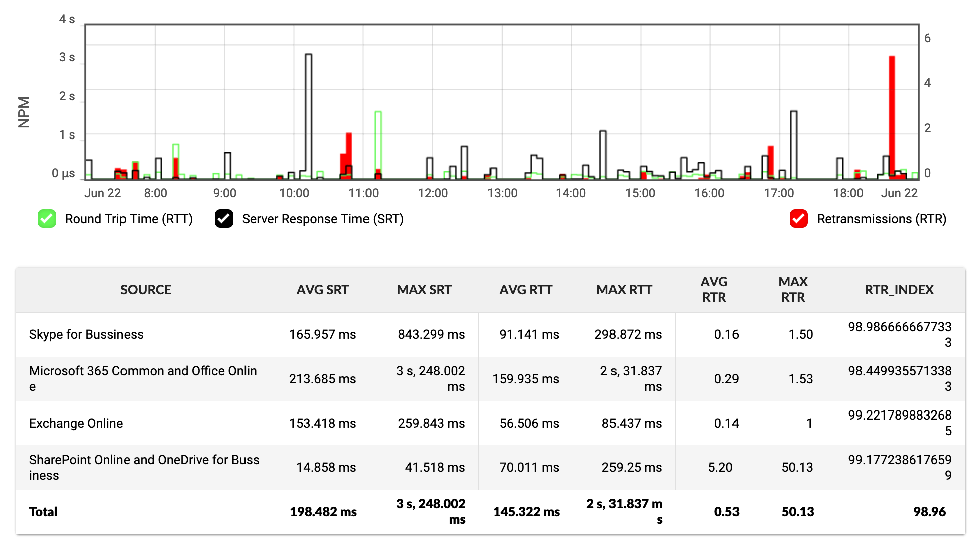Select the Skype for Bussiness row
The height and width of the screenshot is (550, 980).
(86, 335)
